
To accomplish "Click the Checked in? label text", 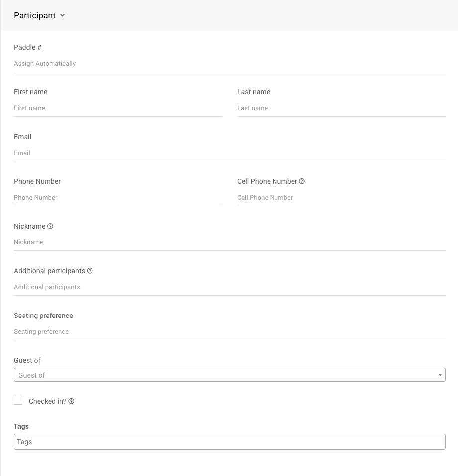I will coord(47,401).
